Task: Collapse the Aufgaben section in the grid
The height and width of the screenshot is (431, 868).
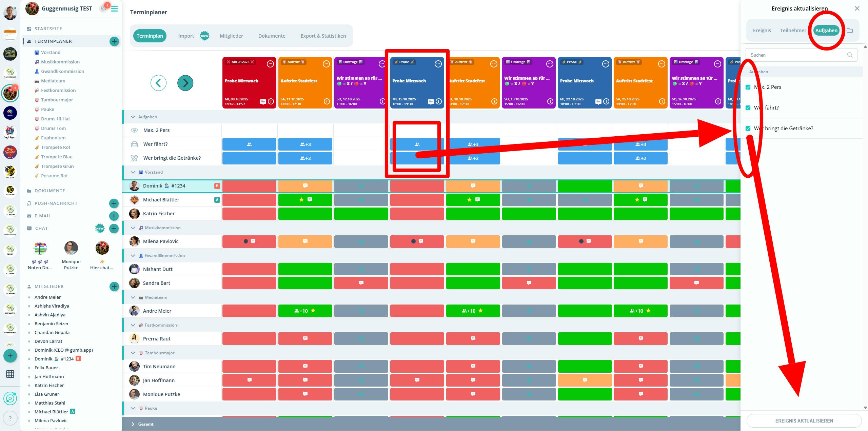Action: pos(133,117)
